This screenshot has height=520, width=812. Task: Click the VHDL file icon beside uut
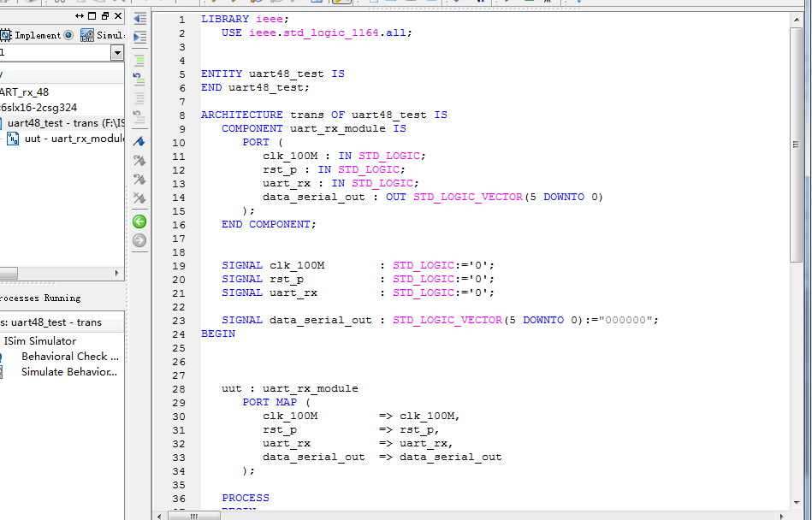point(13,139)
